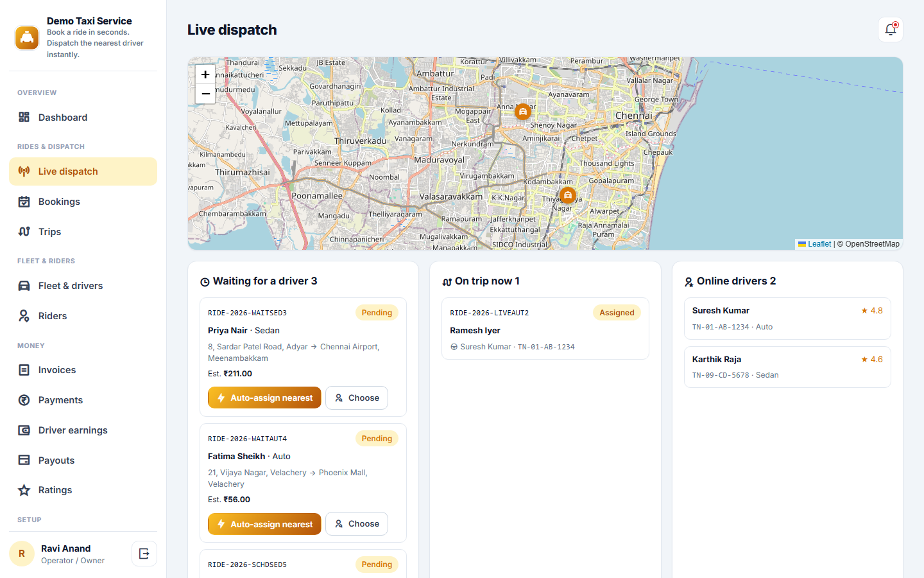The height and width of the screenshot is (578, 924).
Task: Select the Suresh Kumar driver card
Action: coord(787,319)
